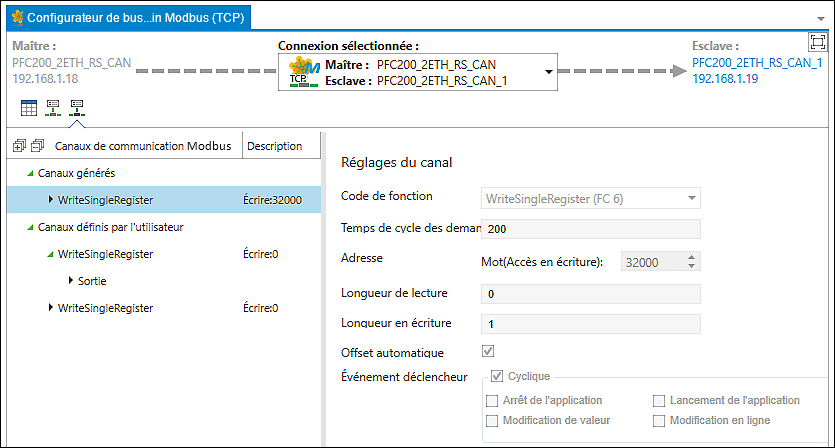This screenshot has height=448, width=835.
Task: Decrease the address value with the down arrow
Action: click(691, 266)
